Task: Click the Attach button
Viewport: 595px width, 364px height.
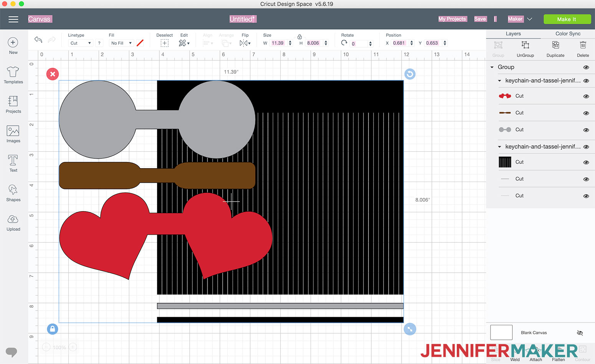Action: tap(536, 354)
